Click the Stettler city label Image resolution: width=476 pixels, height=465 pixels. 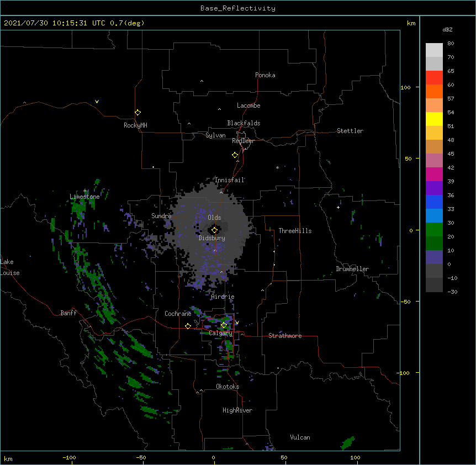(x=350, y=131)
